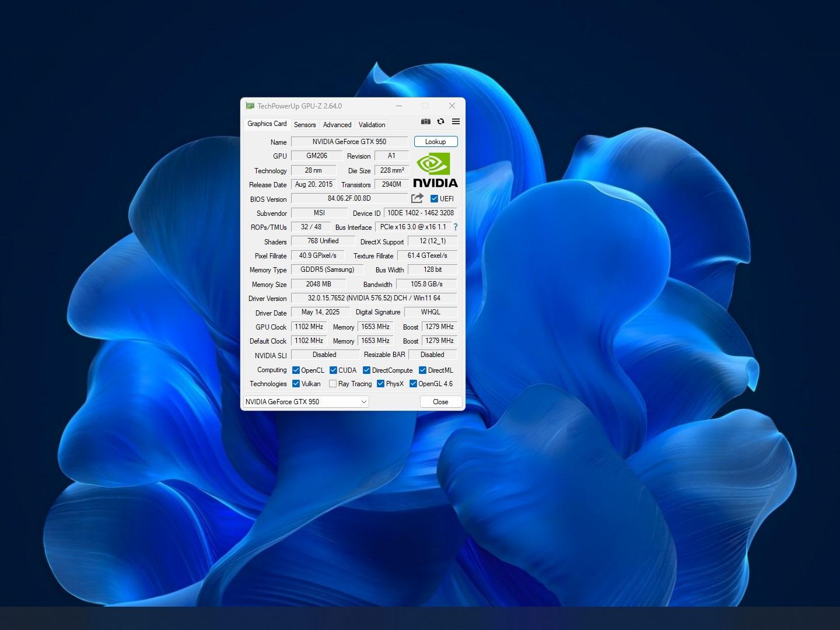The width and height of the screenshot is (840, 630).
Task: Toggle the Vulkan checkbox
Action: click(296, 384)
